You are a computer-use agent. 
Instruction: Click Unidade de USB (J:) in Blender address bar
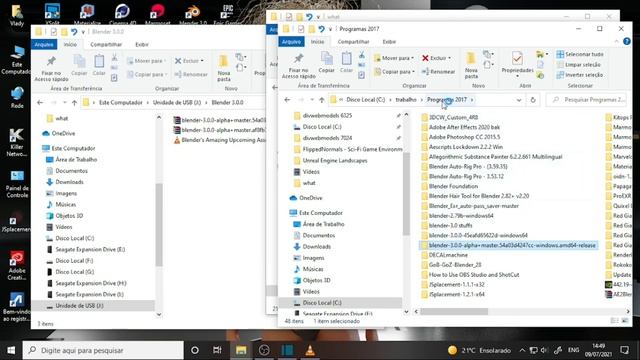[x=177, y=103]
